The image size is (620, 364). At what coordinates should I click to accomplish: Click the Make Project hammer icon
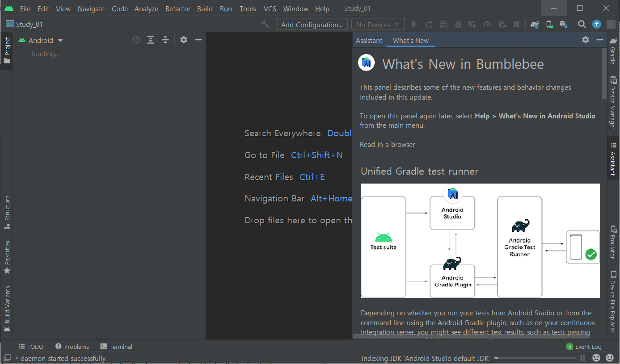266,24
